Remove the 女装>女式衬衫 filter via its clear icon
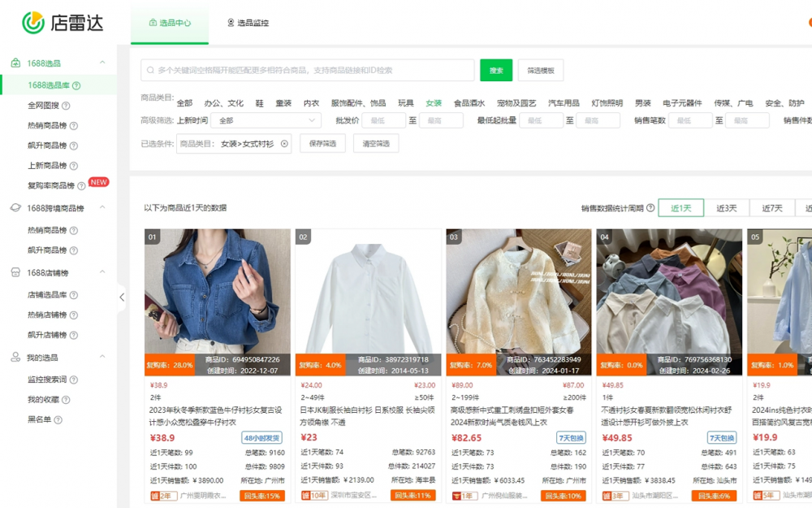Screen dimensions: 812x508 pyautogui.click(x=284, y=144)
